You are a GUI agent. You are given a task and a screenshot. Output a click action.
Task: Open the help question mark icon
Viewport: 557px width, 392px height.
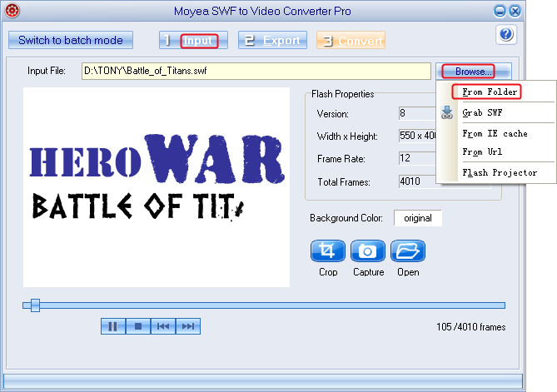506,34
